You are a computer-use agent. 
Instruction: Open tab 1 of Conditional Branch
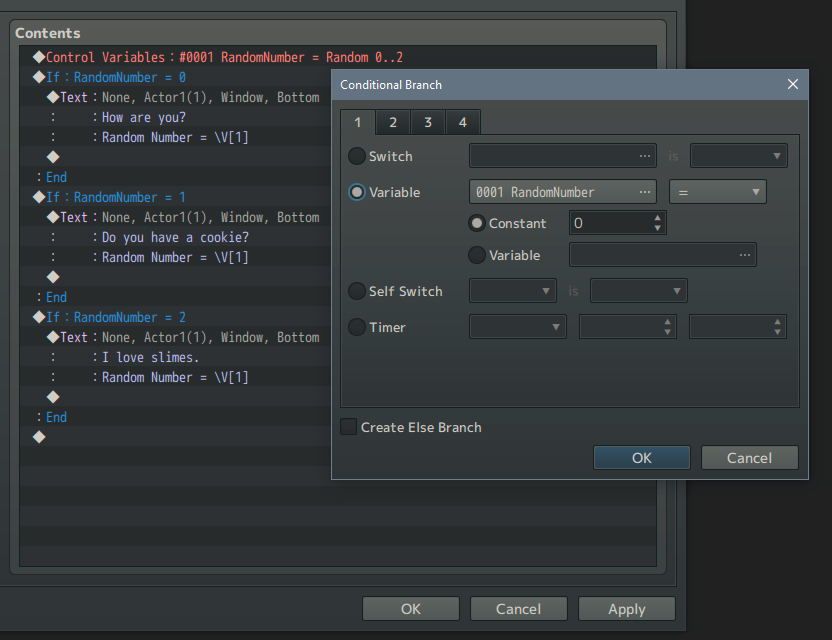point(358,123)
